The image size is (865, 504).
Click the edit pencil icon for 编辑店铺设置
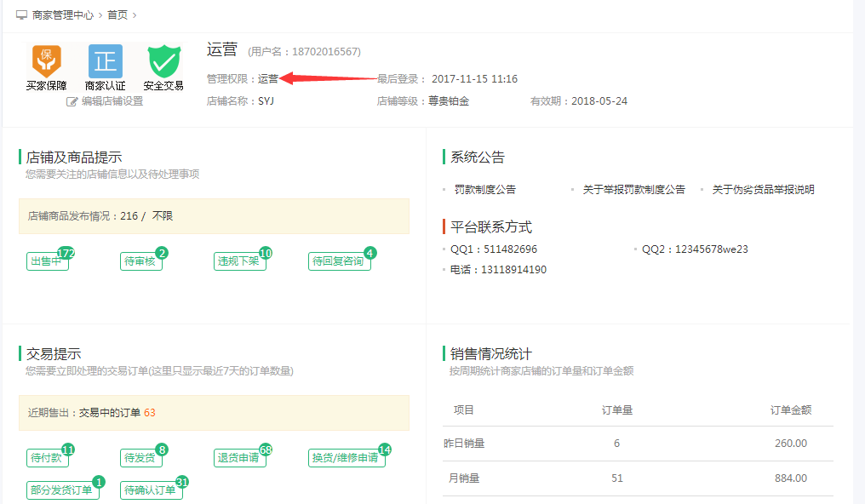pos(72,101)
